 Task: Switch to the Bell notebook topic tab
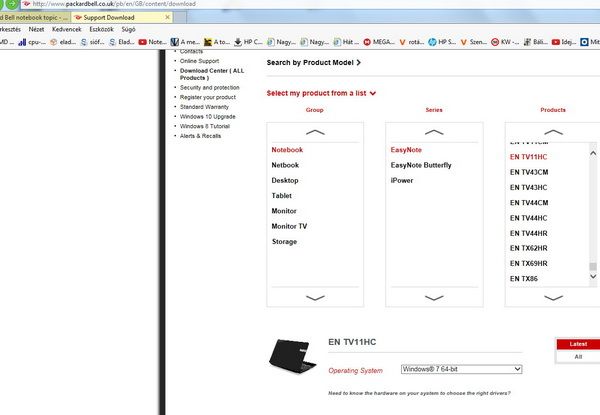(x=35, y=18)
